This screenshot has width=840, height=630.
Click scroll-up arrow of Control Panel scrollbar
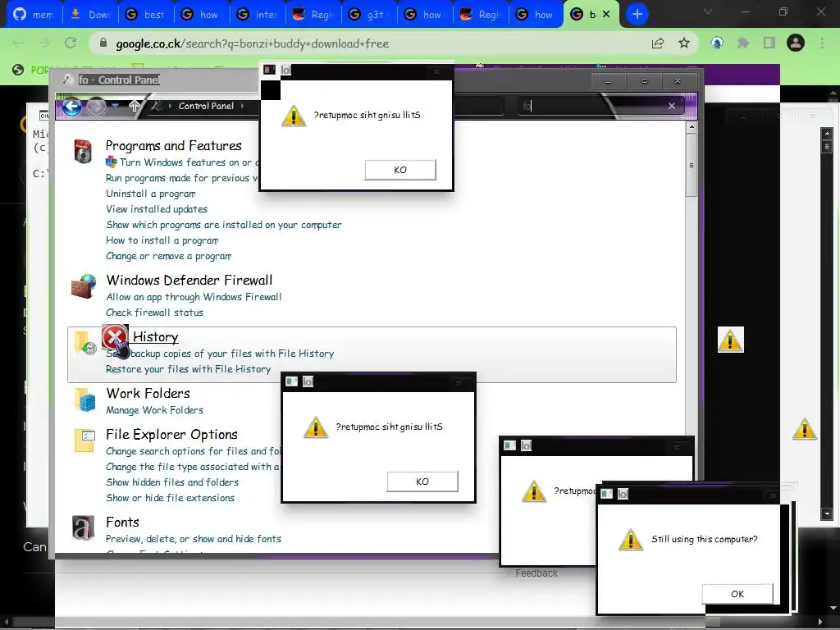tap(692, 127)
